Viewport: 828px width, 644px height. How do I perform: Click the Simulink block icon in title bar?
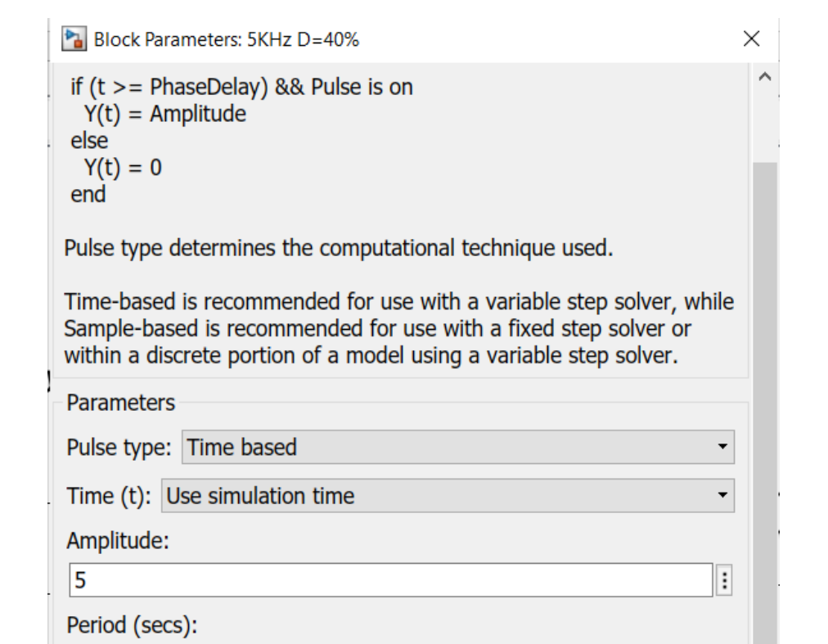tap(74, 39)
